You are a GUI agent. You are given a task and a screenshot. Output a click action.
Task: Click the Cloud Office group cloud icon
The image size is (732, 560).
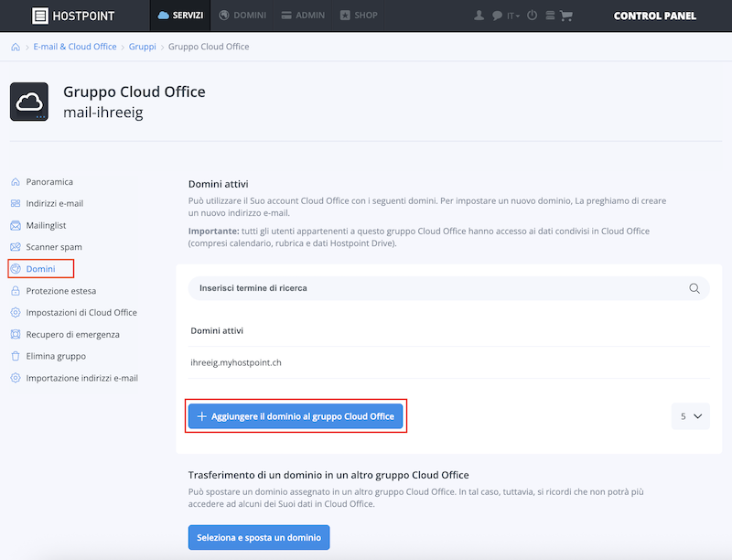coord(29,102)
